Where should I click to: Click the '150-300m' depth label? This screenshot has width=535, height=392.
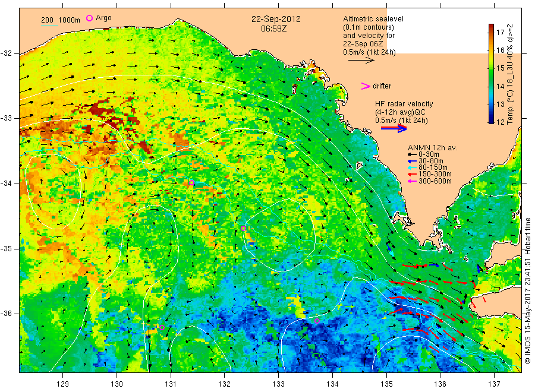pos(435,174)
